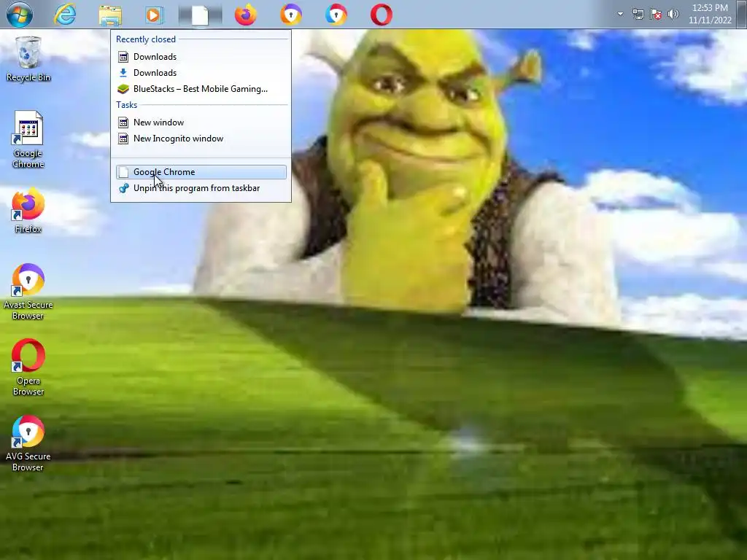This screenshot has width=747, height=560.
Task: Launch Google Chrome from jump list
Action: click(x=201, y=172)
